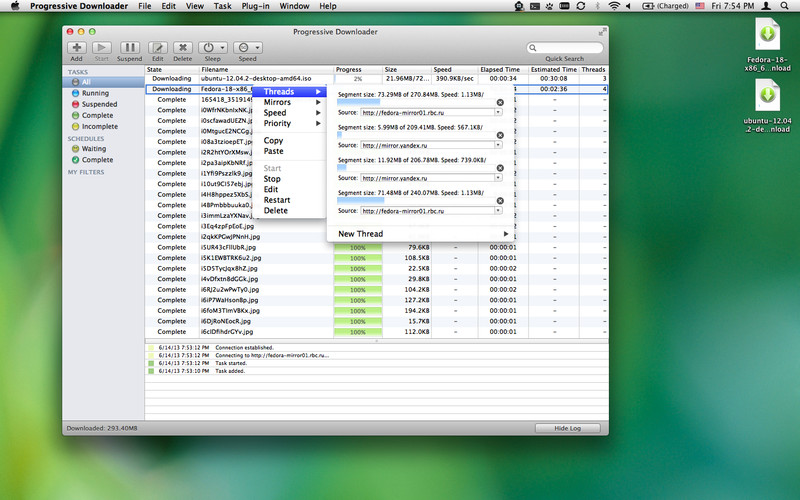The width and height of the screenshot is (800, 500).
Task: Open Fedora-18 download file on the desktop
Action: (x=767, y=45)
